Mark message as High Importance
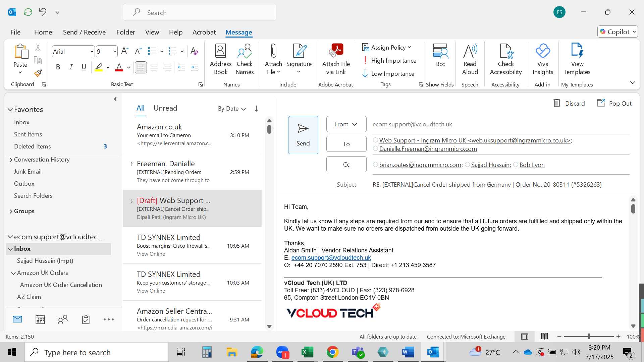 pyautogui.click(x=389, y=61)
